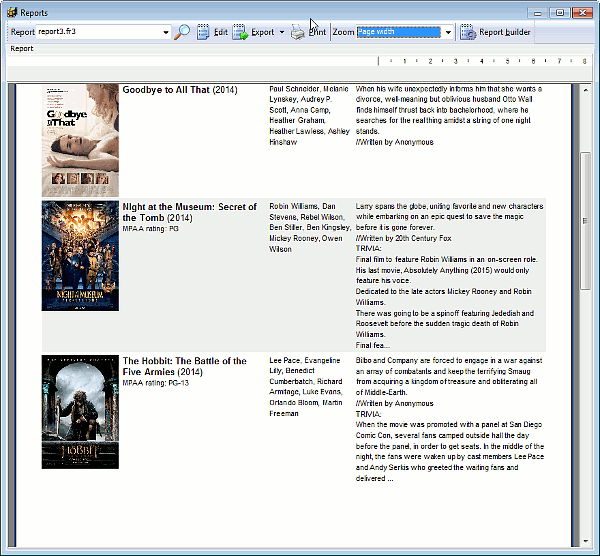Click the Export button label
Screen dimensions: 600x556
tap(262, 32)
